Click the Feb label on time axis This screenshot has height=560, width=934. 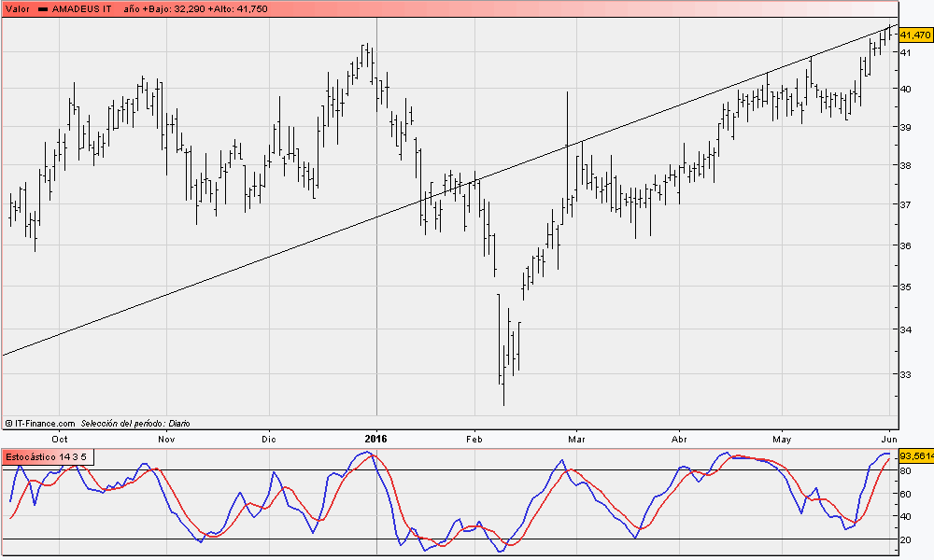pos(474,438)
